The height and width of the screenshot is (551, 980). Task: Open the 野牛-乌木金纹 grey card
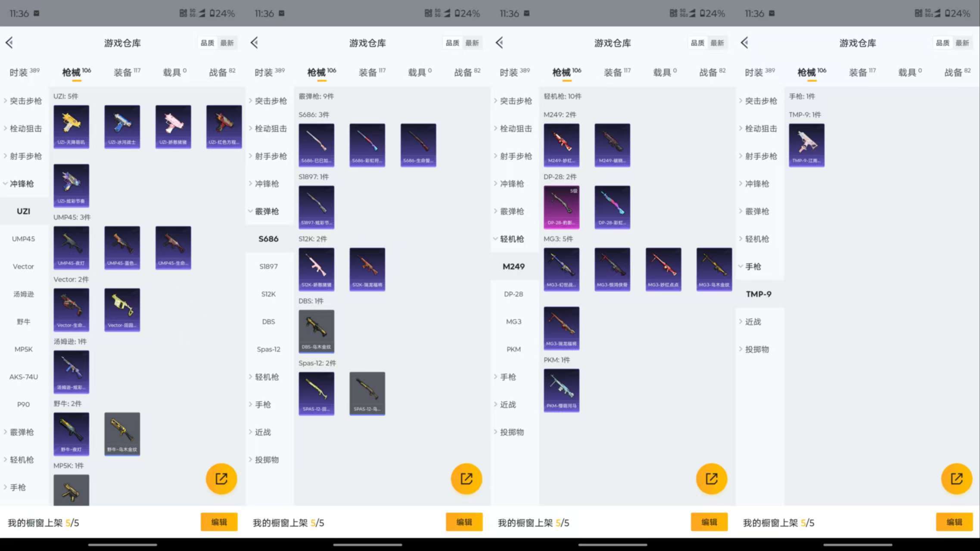click(x=122, y=434)
